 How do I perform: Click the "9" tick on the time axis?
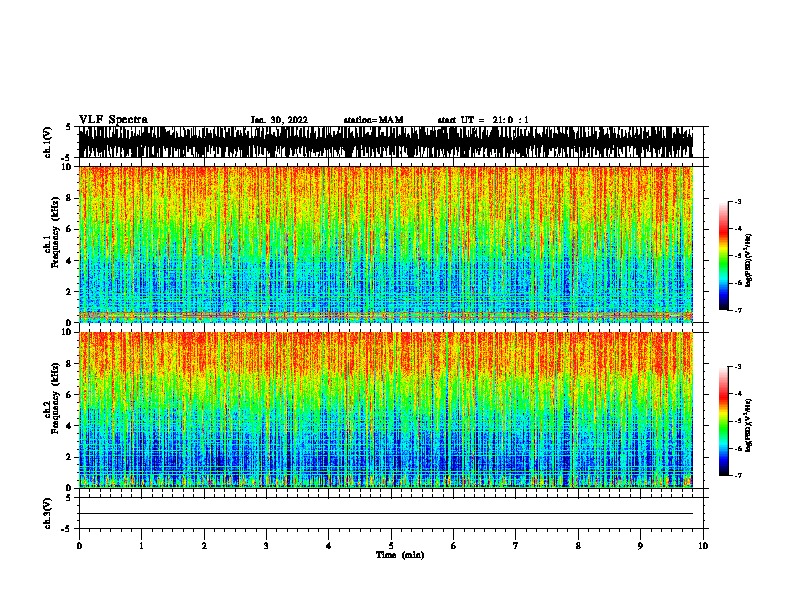point(640,546)
